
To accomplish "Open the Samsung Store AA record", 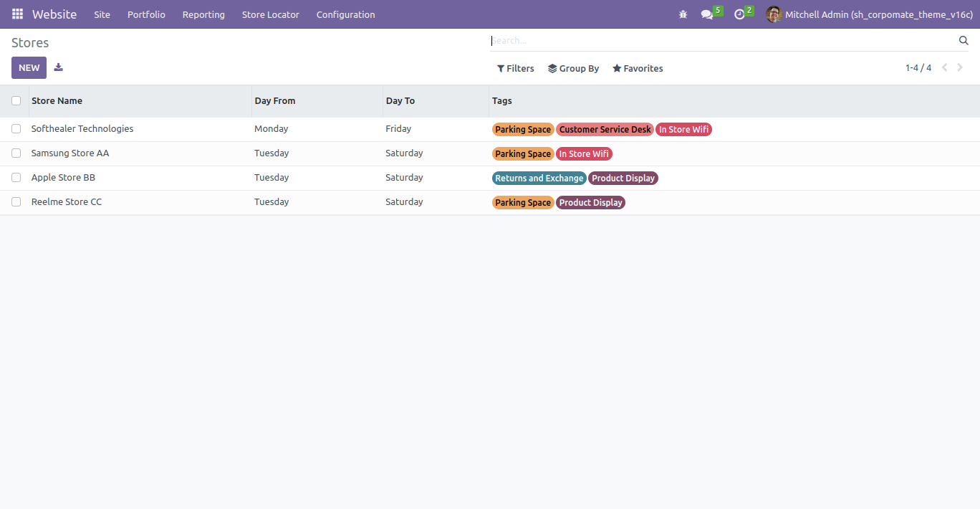I will pyautogui.click(x=70, y=153).
